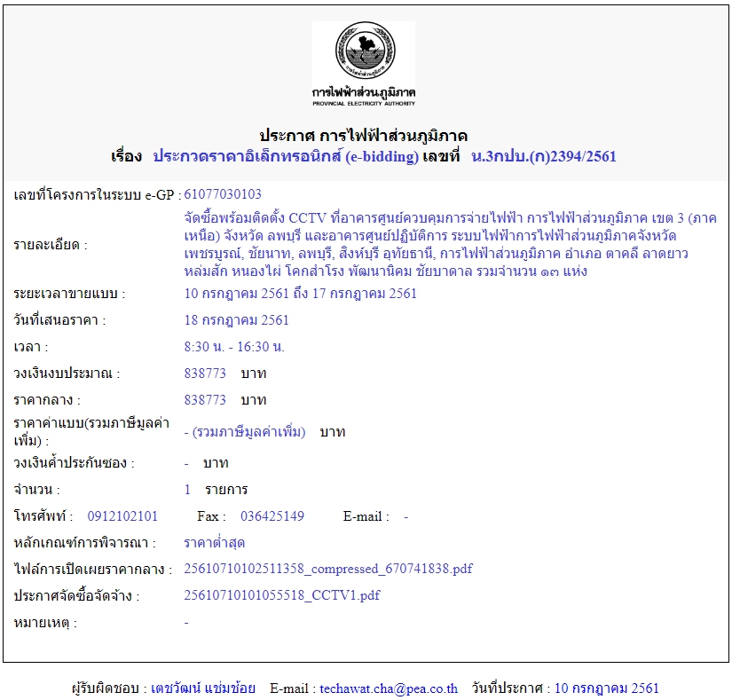Select the heading ประกาศ การไฟฟ้าส่วนภูมิภาค
Viewport: 732px width, 700px height.
point(363,136)
